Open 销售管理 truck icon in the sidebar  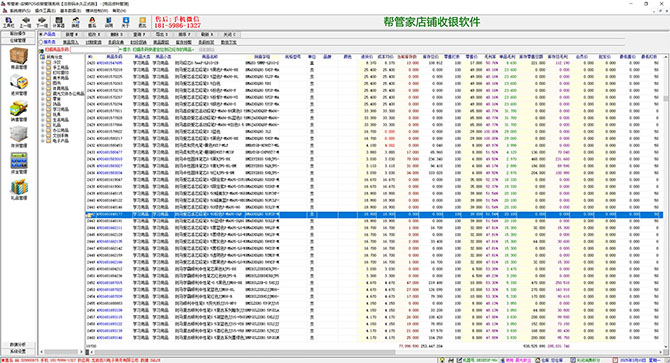tap(19, 111)
